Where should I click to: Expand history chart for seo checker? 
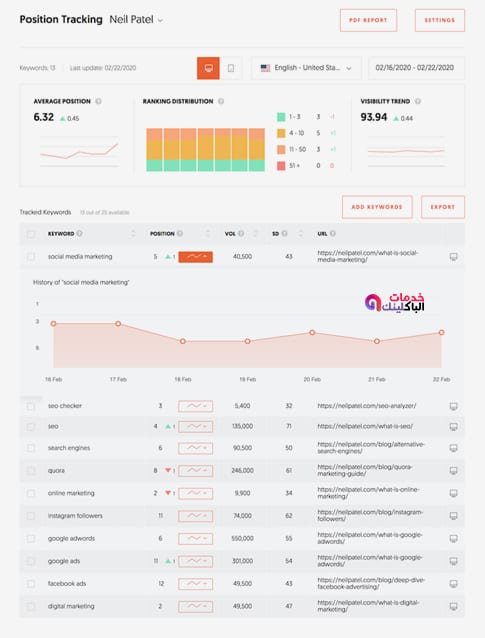(x=195, y=406)
